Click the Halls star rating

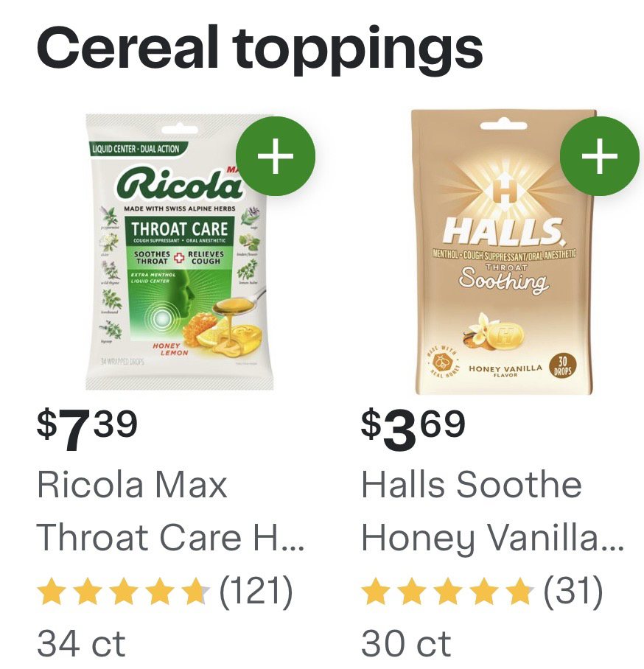tap(447, 591)
